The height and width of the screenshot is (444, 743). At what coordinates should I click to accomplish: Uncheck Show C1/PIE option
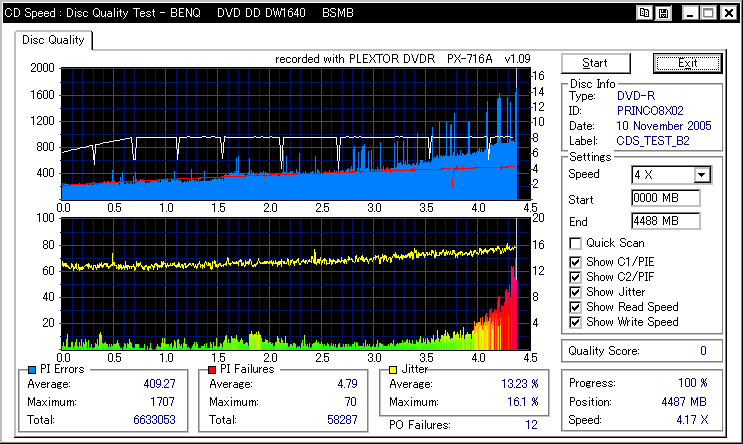point(575,262)
